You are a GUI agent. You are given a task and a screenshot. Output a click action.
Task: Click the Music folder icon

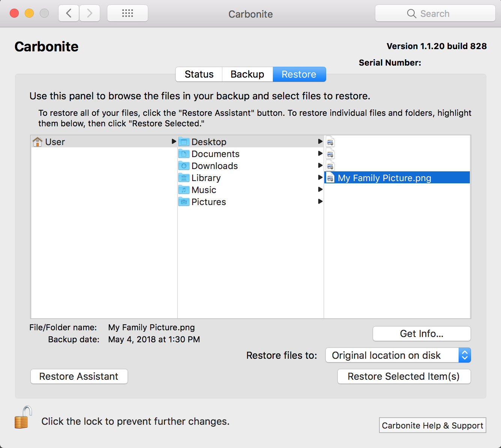pos(184,190)
